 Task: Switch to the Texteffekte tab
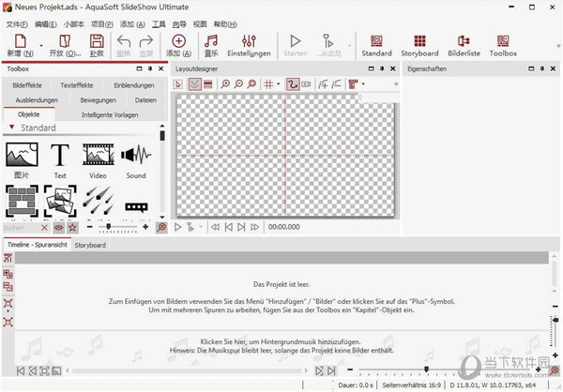click(x=77, y=85)
